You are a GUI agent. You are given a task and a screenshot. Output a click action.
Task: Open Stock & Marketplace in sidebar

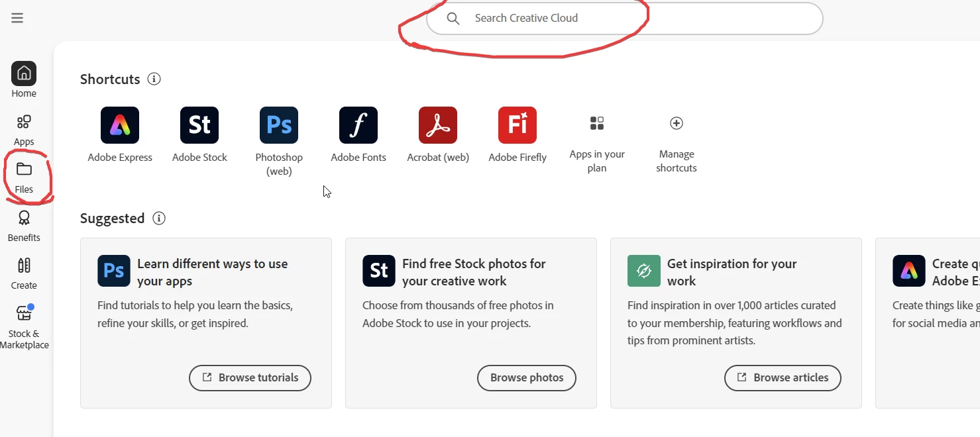coord(25,326)
